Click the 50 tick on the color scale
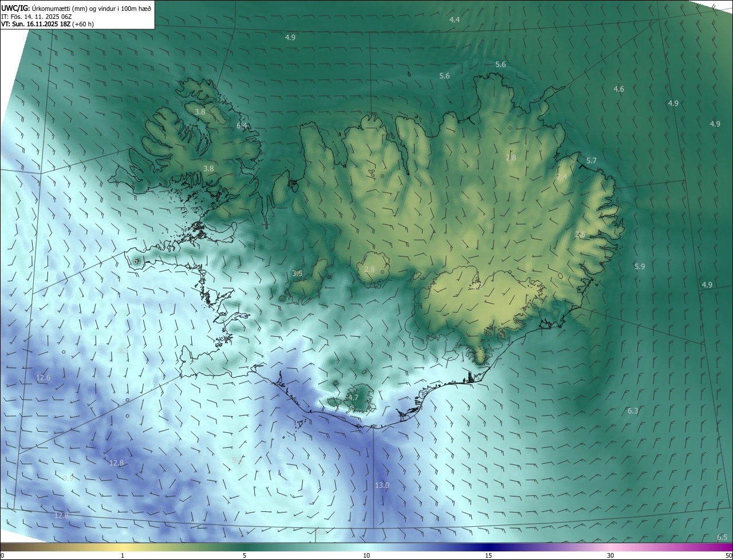Viewport: 733px width, 560px height. coord(728,555)
